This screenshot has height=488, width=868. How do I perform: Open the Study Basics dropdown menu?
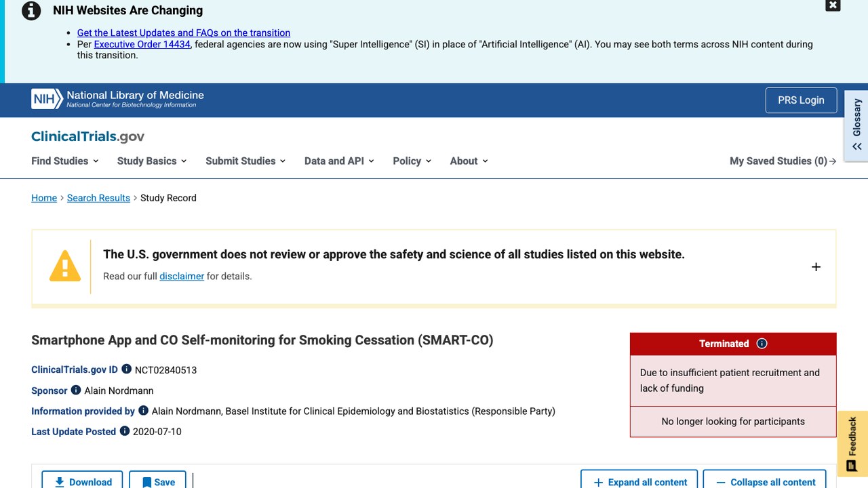[152, 161]
